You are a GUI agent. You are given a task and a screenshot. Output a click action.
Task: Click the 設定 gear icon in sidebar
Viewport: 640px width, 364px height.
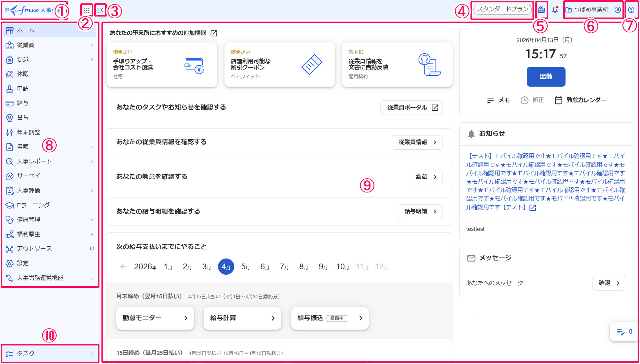click(10, 263)
